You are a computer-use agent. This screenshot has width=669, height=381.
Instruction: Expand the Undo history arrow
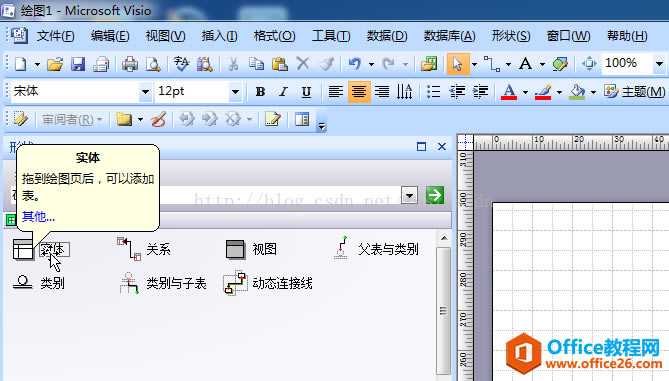pos(371,65)
